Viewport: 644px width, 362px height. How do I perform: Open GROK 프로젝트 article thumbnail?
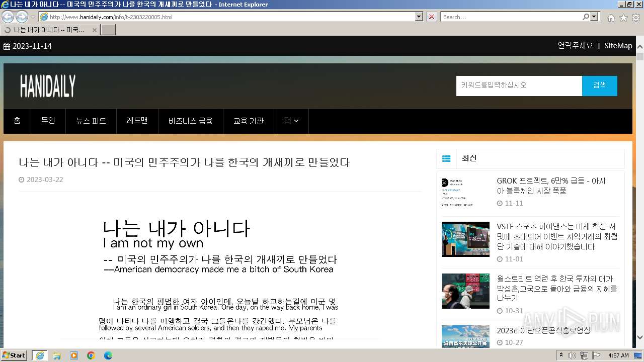(x=465, y=193)
